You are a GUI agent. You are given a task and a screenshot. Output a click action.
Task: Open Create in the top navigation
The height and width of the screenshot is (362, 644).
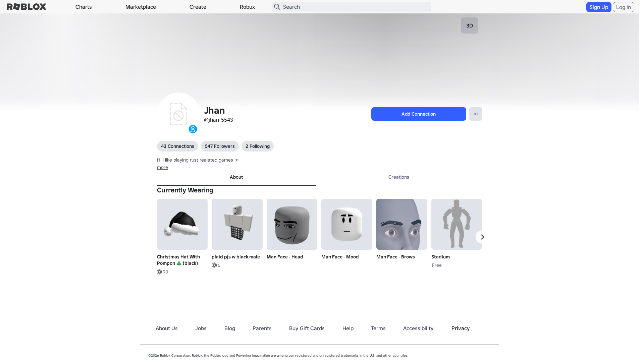coord(198,7)
